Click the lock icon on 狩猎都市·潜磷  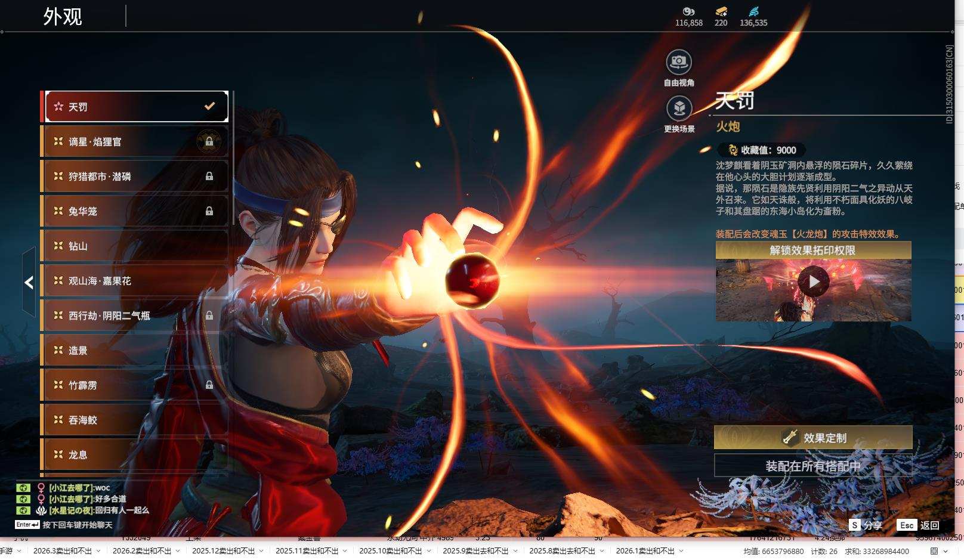[209, 176]
